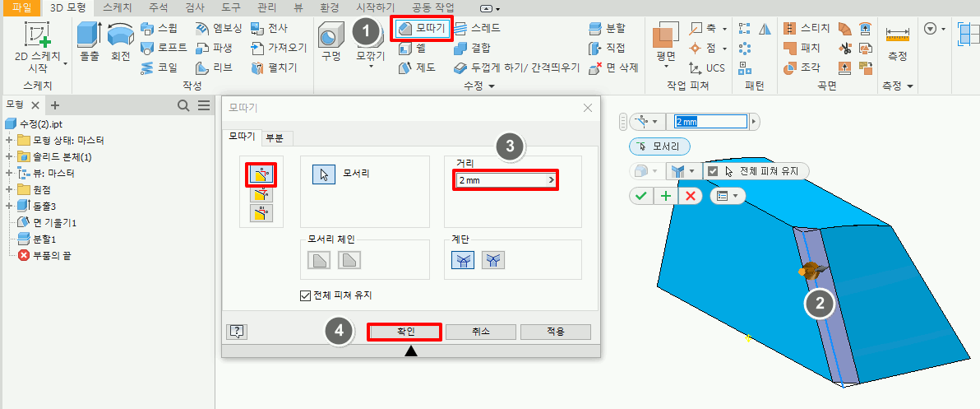Choose the 스레드 (thread) tool
The image size is (980, 409).
click(x=478, y=28)
